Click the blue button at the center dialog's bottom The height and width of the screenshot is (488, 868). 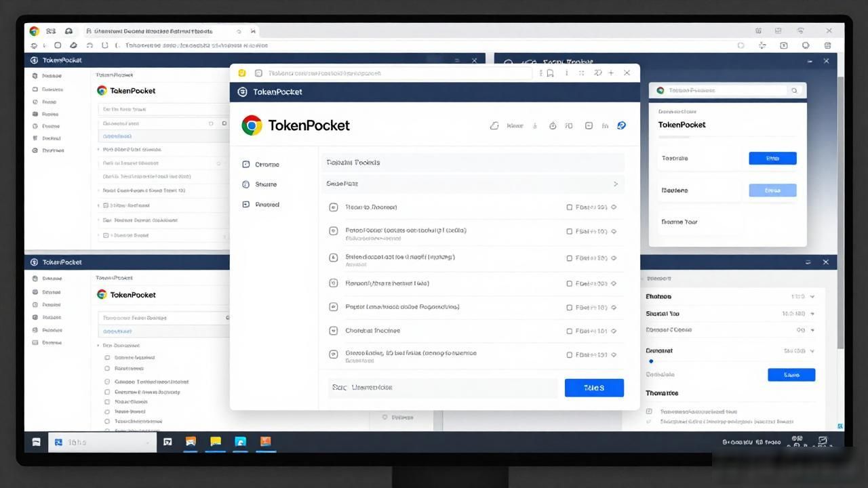tap(594, 388)
